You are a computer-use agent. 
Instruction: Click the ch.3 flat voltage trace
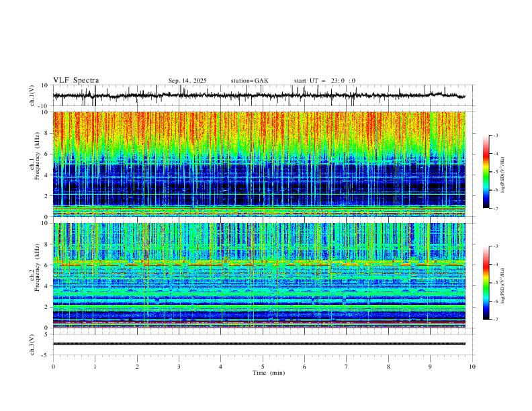point(259,344)
